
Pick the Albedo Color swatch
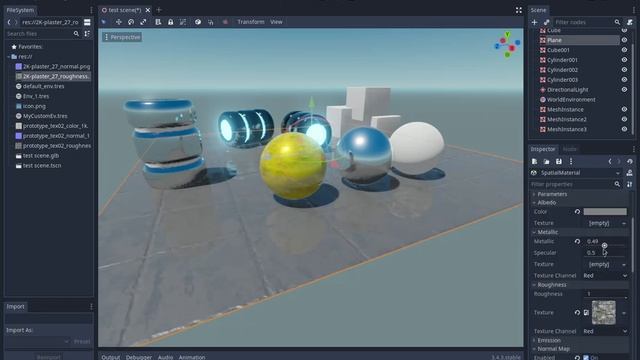click(x=605, y=212)
